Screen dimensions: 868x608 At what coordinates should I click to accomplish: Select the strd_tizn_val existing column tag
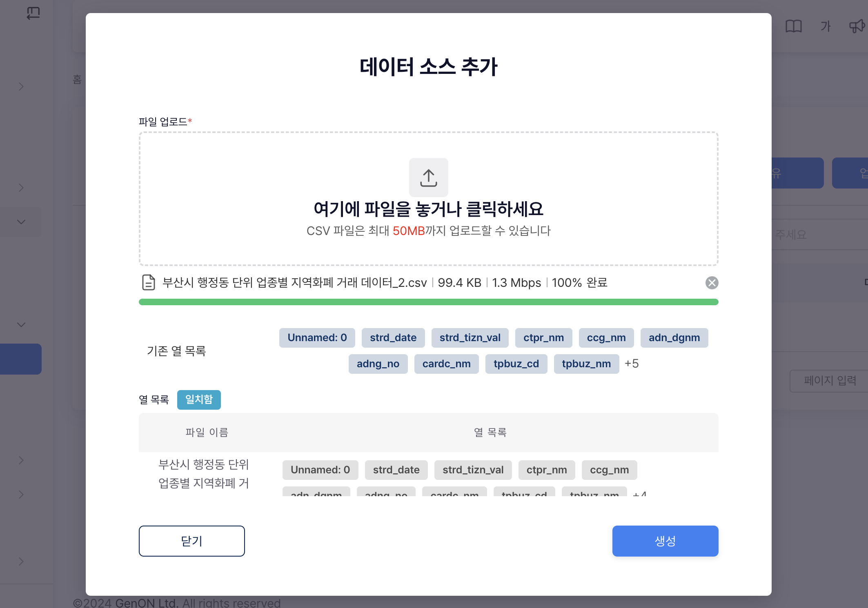[x=470, y=338]
